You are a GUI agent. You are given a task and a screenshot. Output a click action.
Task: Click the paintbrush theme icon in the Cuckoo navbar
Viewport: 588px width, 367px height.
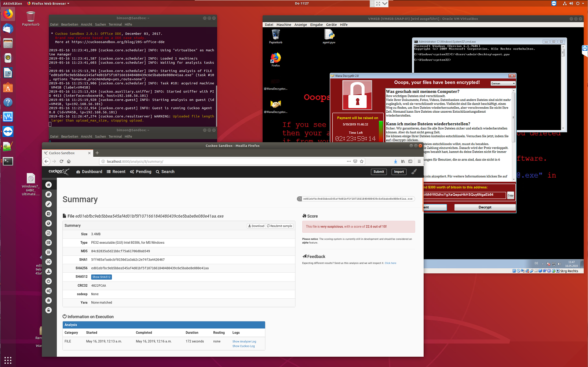click(x=414, y=171)
